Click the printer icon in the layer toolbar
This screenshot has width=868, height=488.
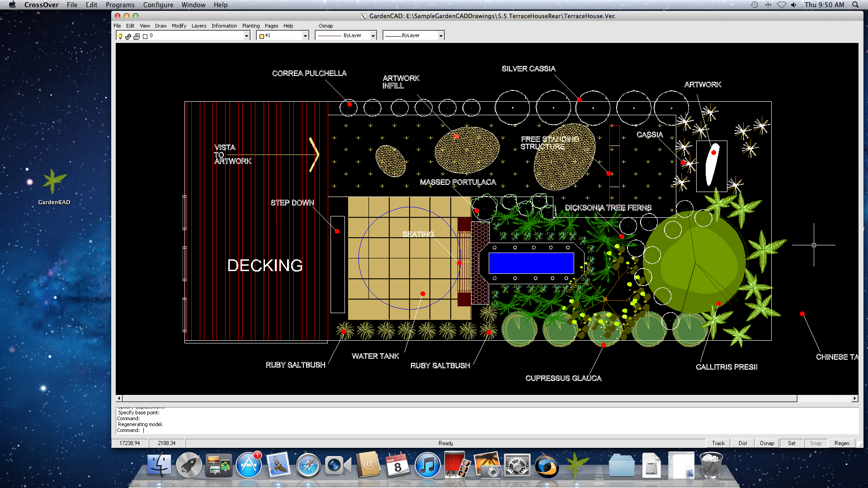coord(137,36)
